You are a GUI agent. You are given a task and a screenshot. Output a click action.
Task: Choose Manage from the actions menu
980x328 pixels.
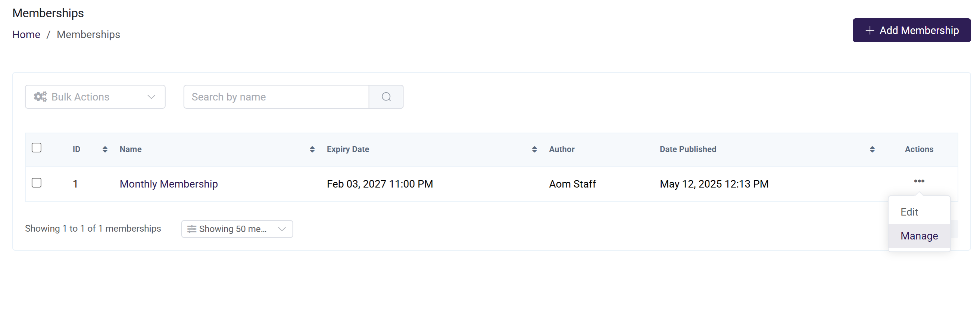pos(919,236)
